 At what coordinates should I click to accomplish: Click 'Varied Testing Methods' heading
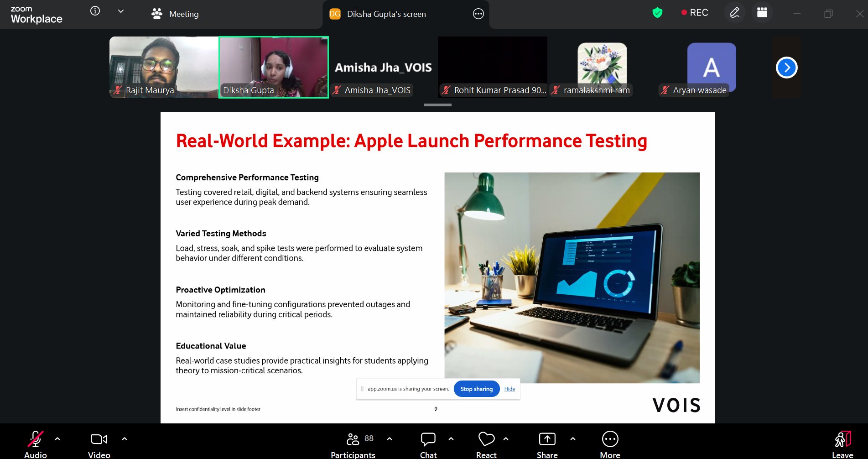tap(221, 234)
